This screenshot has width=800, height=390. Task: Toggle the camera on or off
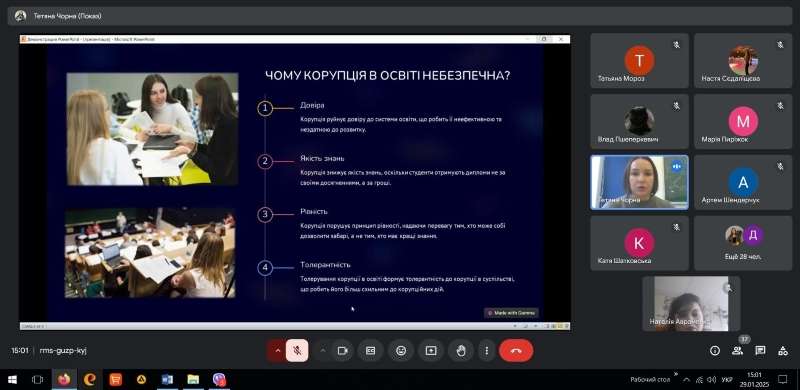[x=342, y=351]
